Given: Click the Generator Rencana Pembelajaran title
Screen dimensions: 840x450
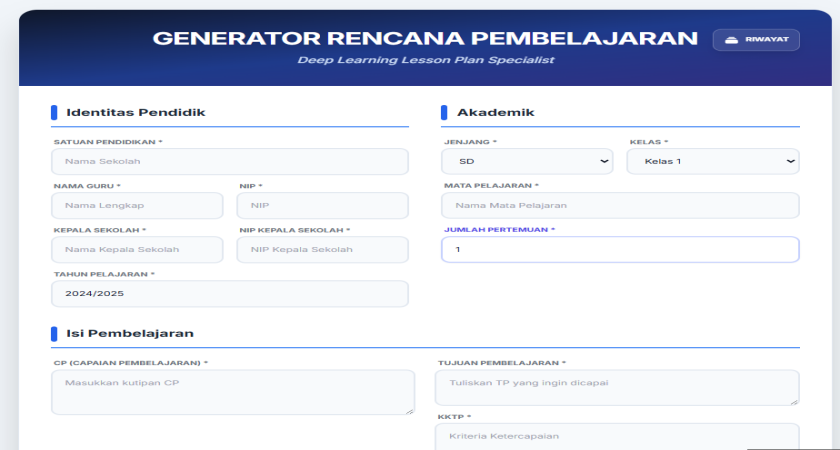Looking at the screenshot, I should (x=425, y=38).
